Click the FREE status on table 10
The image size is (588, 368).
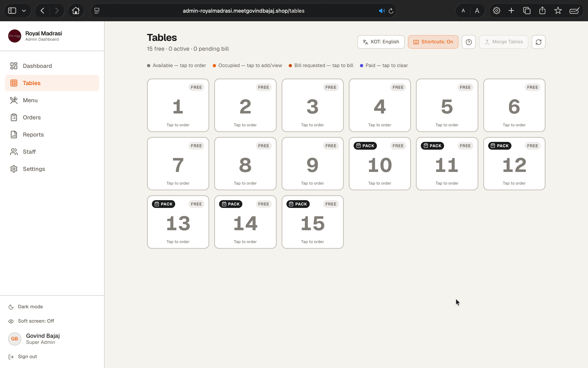click(x=398, y=146)
